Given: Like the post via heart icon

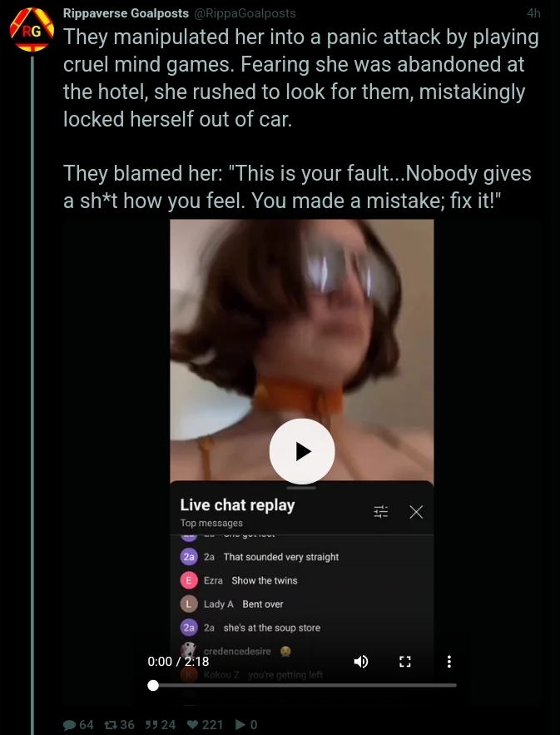Looking at the screenshot, I should pyautogui.click(x=192, y=725).
